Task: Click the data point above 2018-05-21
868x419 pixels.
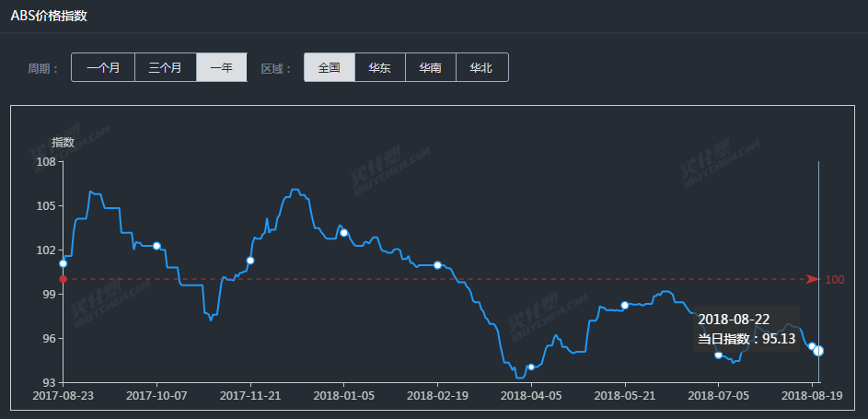Action: tap(625, 305)
